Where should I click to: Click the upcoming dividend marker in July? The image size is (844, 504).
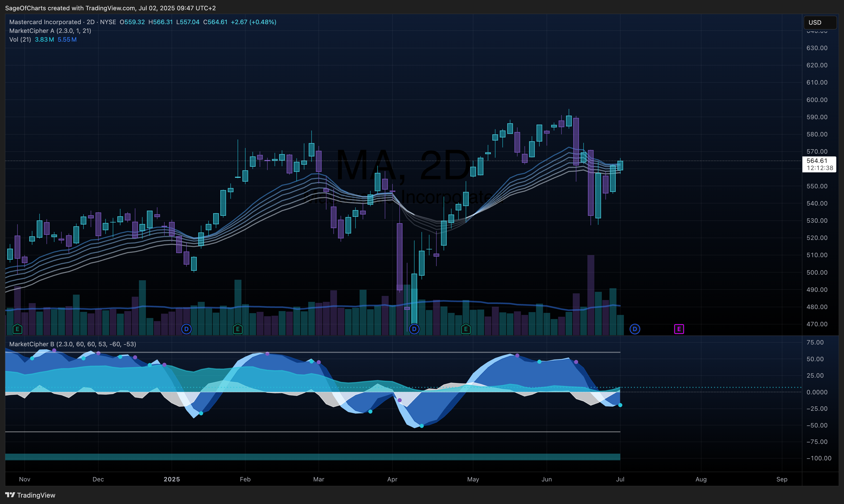pos(635,329)
